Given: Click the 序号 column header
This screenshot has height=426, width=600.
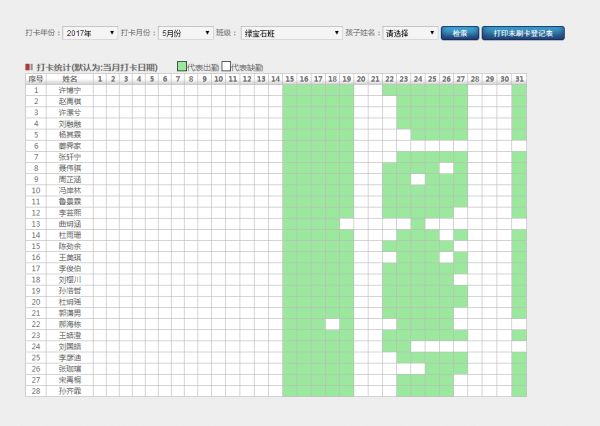Looking at the screenshot, I should (36, 79).
